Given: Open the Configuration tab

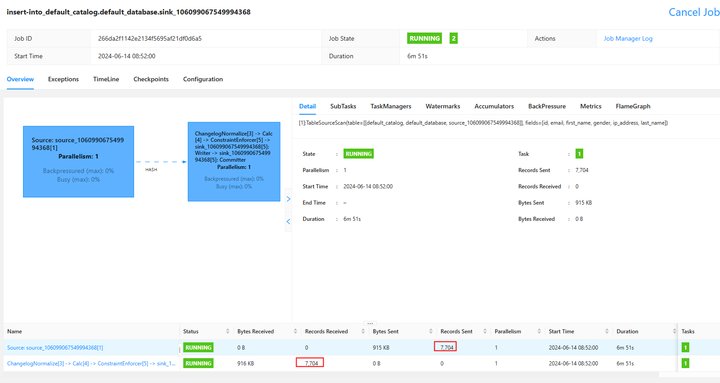Looking at the screenshot, I should (203, 79).
